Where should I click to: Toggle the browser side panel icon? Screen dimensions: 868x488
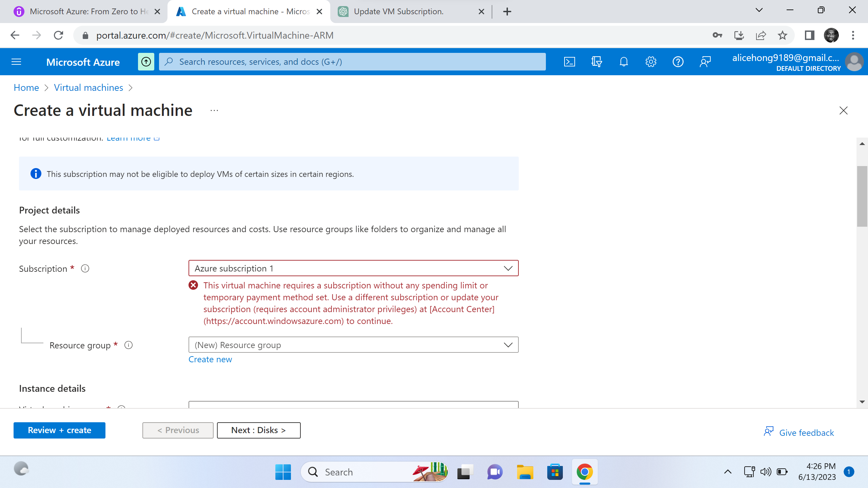(x=809, y=35)
